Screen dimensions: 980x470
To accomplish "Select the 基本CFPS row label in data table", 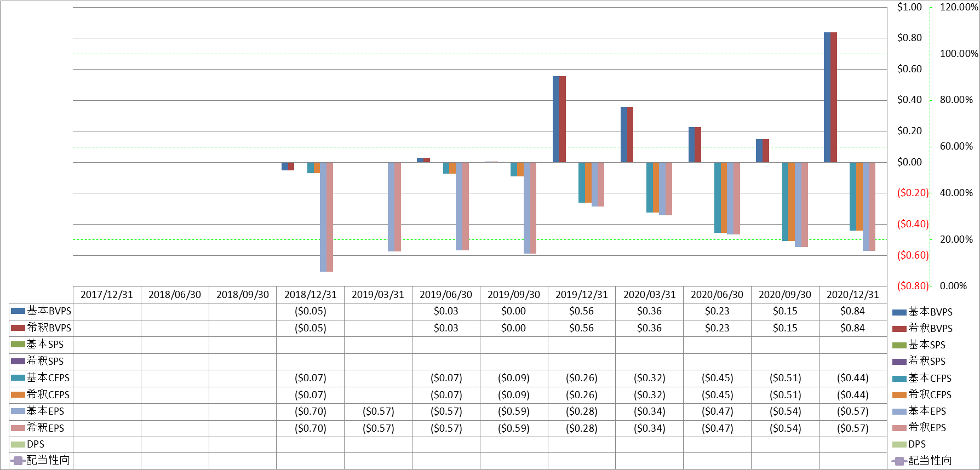I will point(48,377).
